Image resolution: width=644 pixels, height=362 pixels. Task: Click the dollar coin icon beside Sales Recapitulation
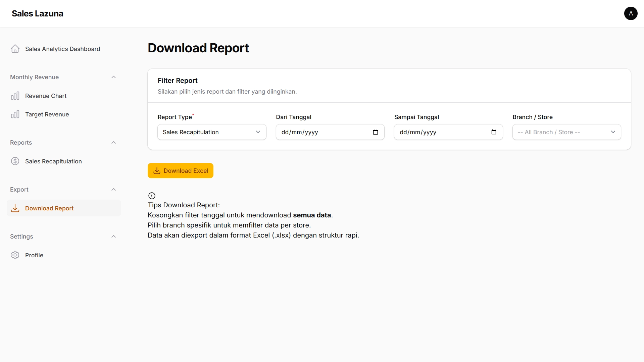pyautogui.click(x=15, y=161)
